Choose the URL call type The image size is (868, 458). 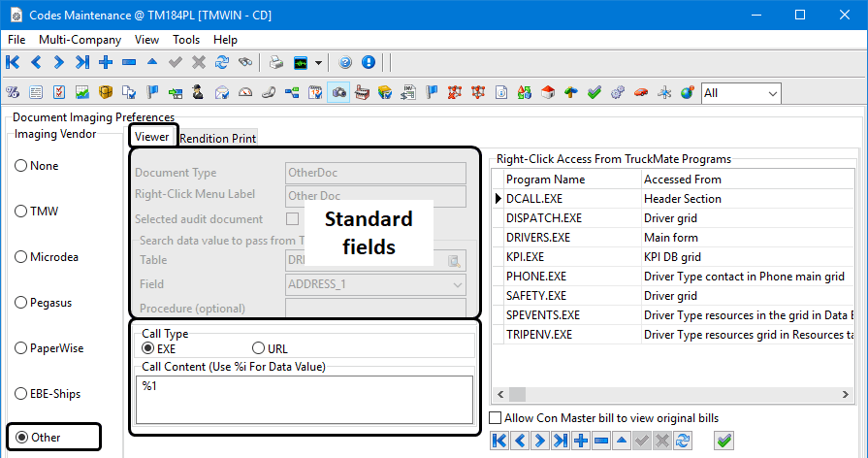click(258, 348)
